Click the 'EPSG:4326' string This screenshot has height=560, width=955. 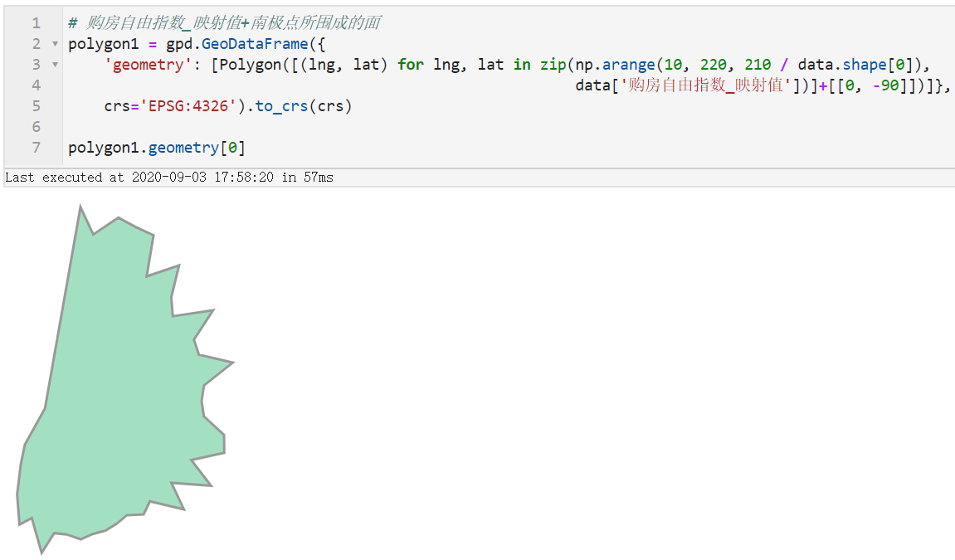[188, 106]
